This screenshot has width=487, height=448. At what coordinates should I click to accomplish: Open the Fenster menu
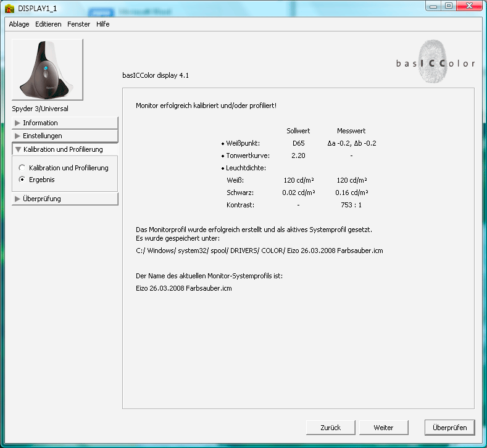coord(78,24)
